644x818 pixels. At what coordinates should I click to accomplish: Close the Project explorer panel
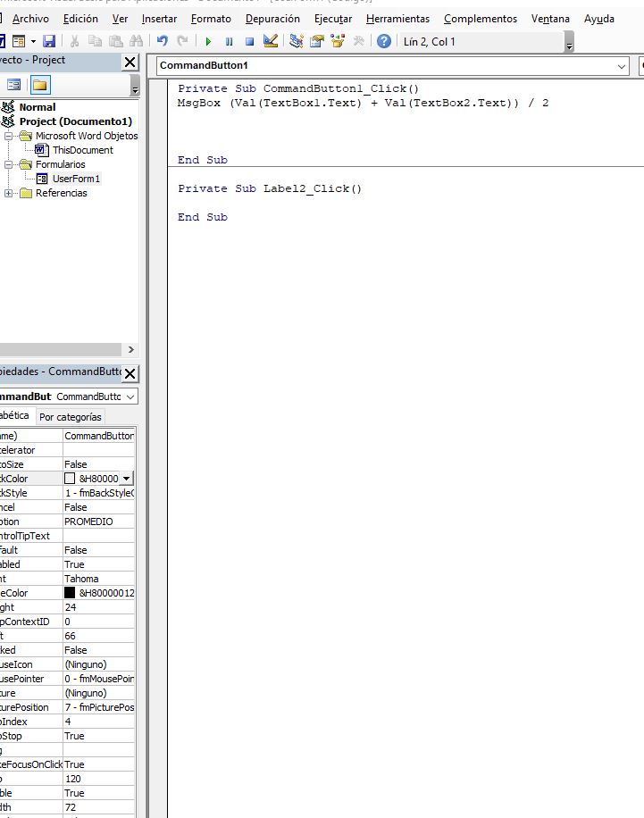(130, 62)
